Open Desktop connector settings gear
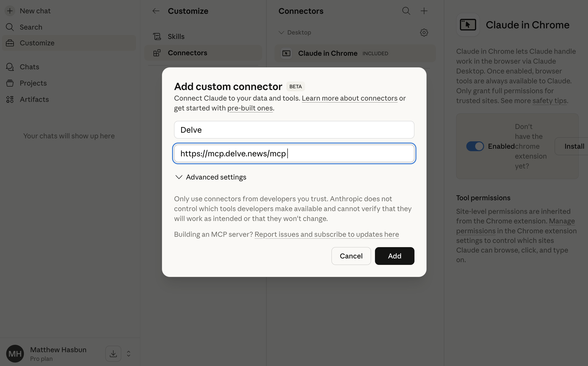The image size is (588, 366). tap(424, 33)
